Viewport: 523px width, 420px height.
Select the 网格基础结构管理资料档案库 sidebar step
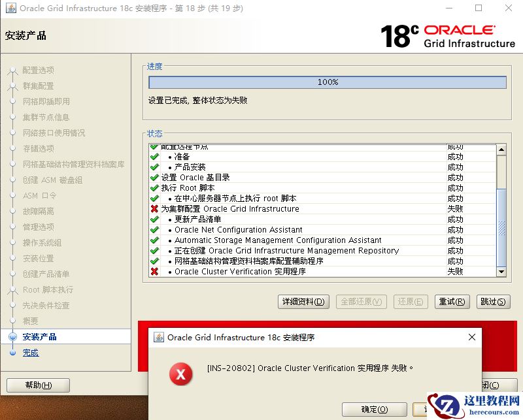pos(73,165)
